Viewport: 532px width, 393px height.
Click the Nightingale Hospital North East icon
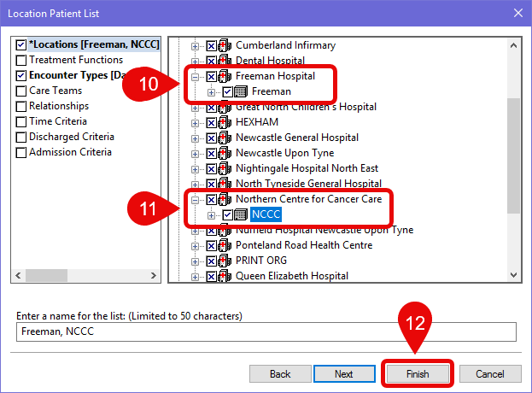coord(225,168)
